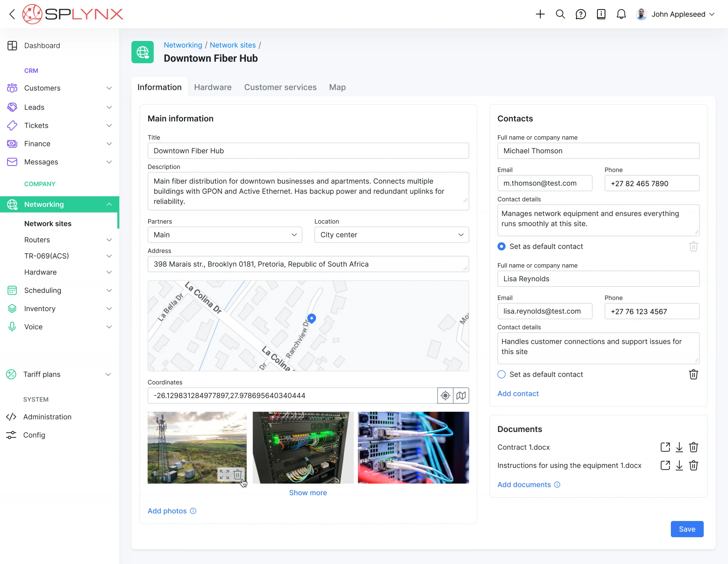Open map view icon beside Coordinates field
The width and height of the screenshot is (728, 564).
pyautogui.click(x=461, y=396)
